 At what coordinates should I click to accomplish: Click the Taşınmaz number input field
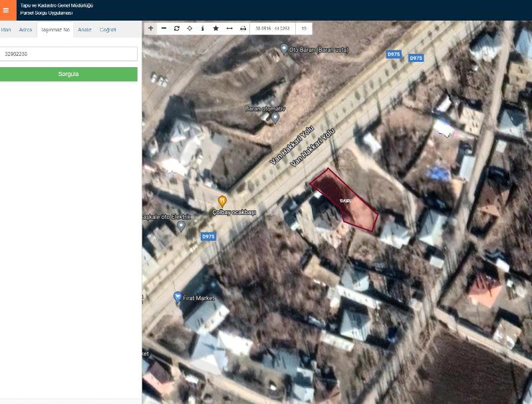(x=68, y=54)
